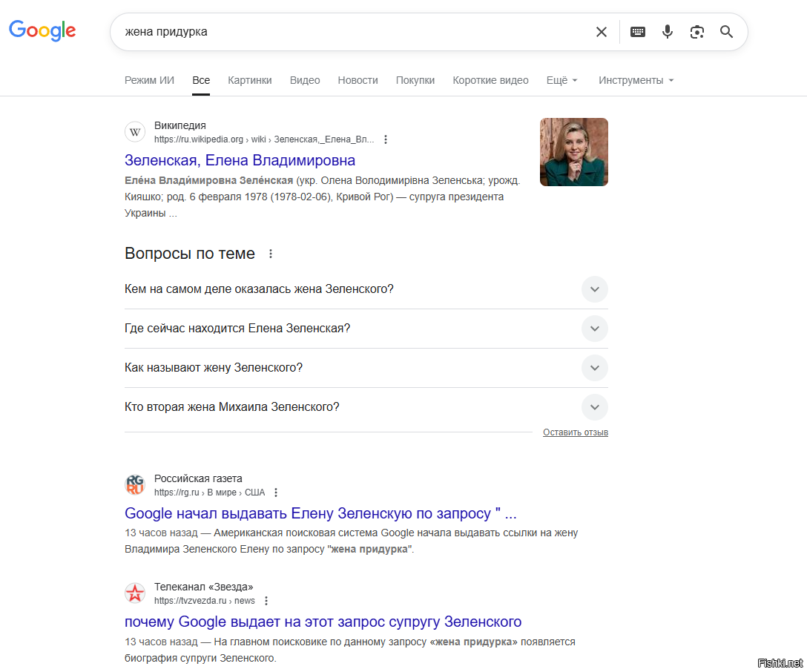Screen dimensions: 807x672
Task: Open the Инструменты dropdown
Action: (636, 80)
